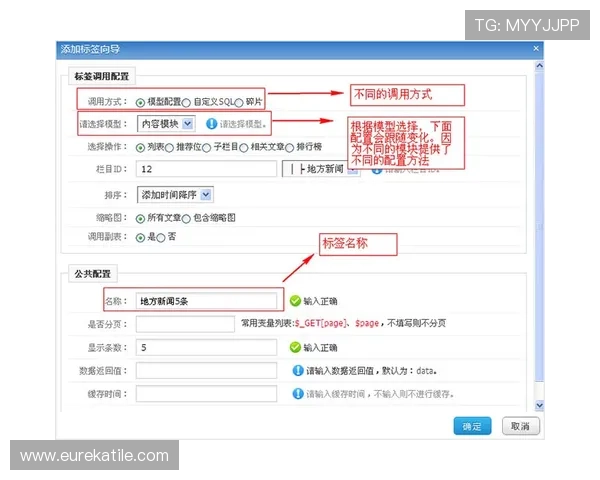Screen dimensions: 600x480
Task: Close the 添加标签向导 dialog
Action: [x=536, y=49]
